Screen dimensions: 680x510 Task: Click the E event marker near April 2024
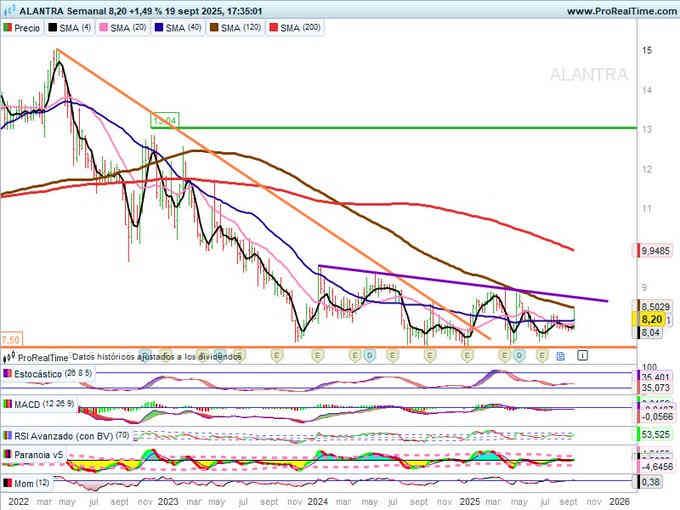coord(355,356)
